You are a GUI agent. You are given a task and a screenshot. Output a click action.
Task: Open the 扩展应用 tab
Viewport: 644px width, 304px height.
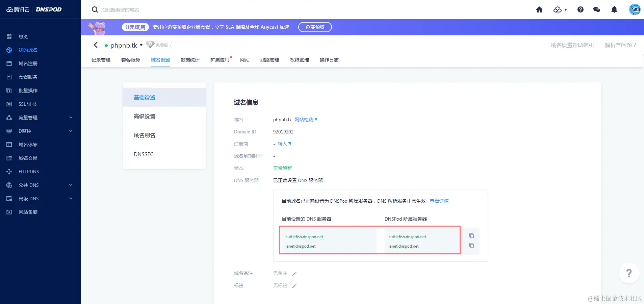tap(220, 60)
